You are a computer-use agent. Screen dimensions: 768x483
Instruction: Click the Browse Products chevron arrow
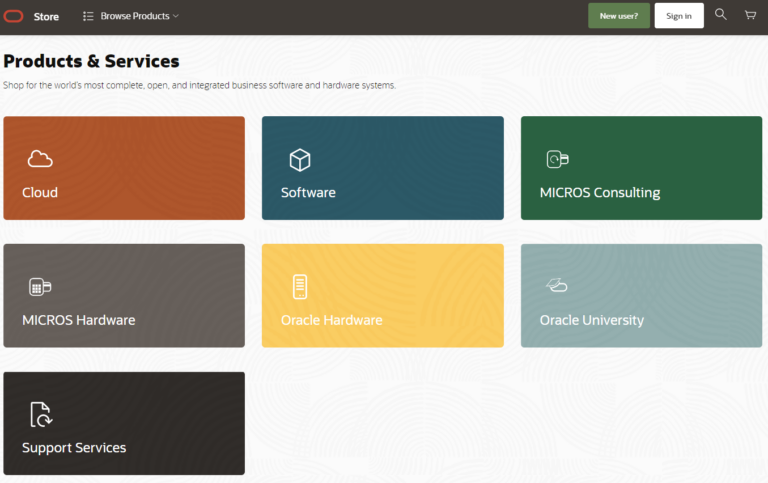tap(176, 16)
